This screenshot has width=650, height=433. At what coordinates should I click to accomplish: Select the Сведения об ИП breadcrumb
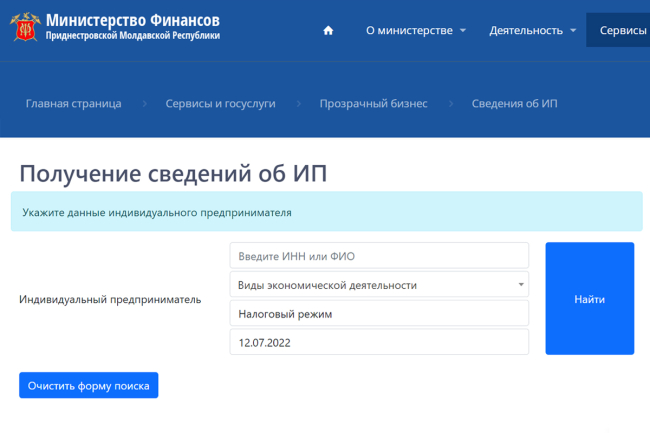(x=514, y=103)
